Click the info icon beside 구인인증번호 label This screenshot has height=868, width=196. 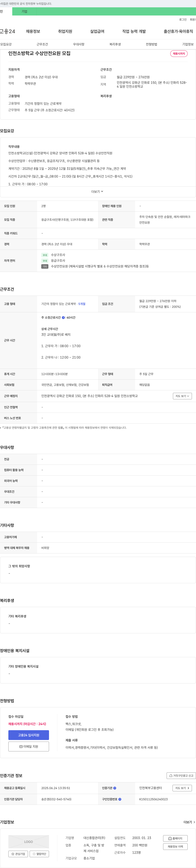(120, 799)
